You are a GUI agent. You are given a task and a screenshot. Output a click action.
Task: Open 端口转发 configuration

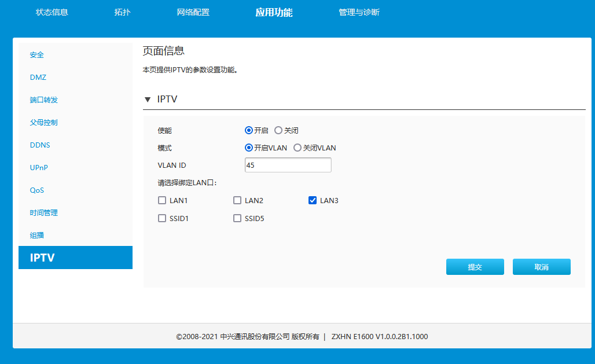[45, 100]
